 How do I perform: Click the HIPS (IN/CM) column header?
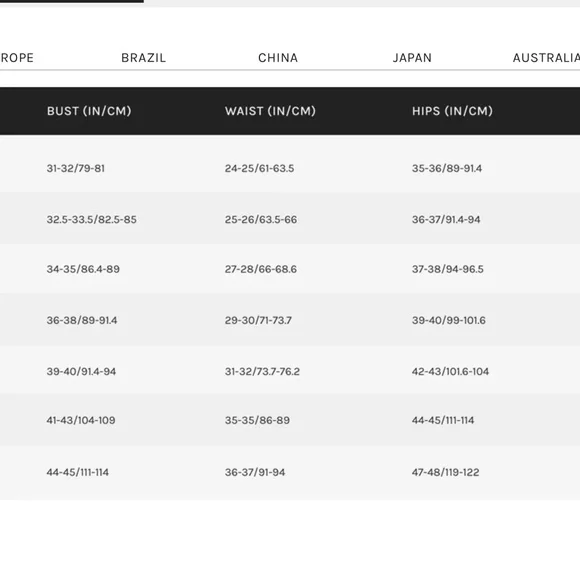(x=452, y=111)
